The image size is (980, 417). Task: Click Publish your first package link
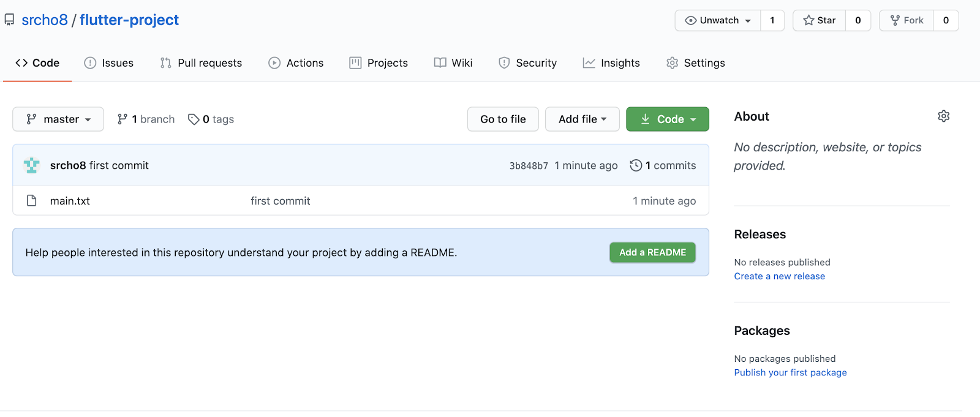pyautogui.click(x=791, y=372)
